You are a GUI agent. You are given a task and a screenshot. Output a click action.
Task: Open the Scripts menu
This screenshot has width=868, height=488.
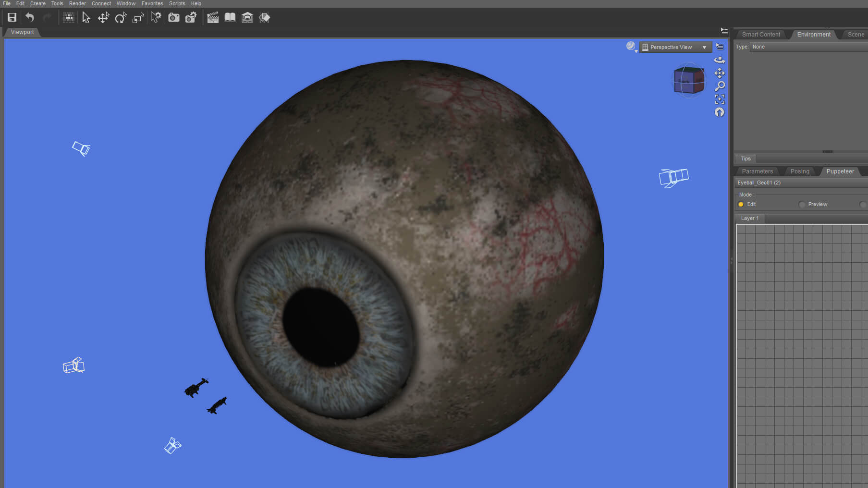click(177, 3)
